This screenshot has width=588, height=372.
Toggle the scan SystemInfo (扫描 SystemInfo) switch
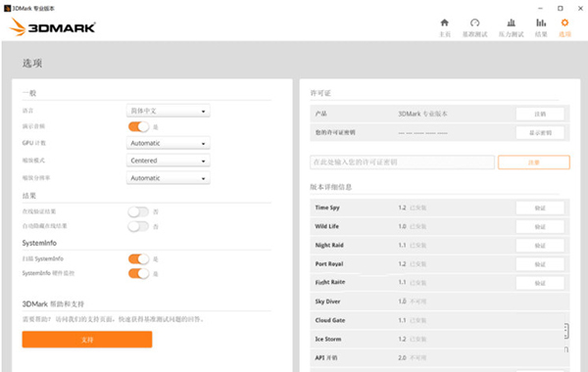(138, 258)
